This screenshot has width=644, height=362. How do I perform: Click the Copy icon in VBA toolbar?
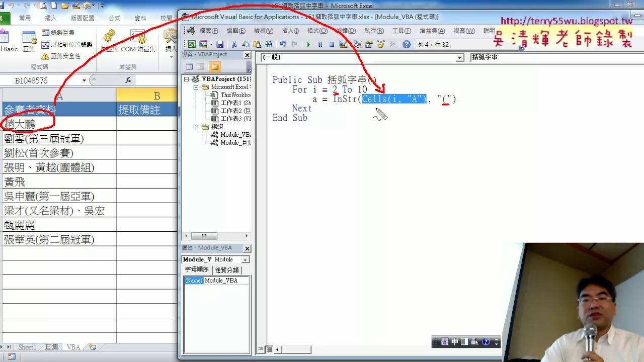click(246, 44)
